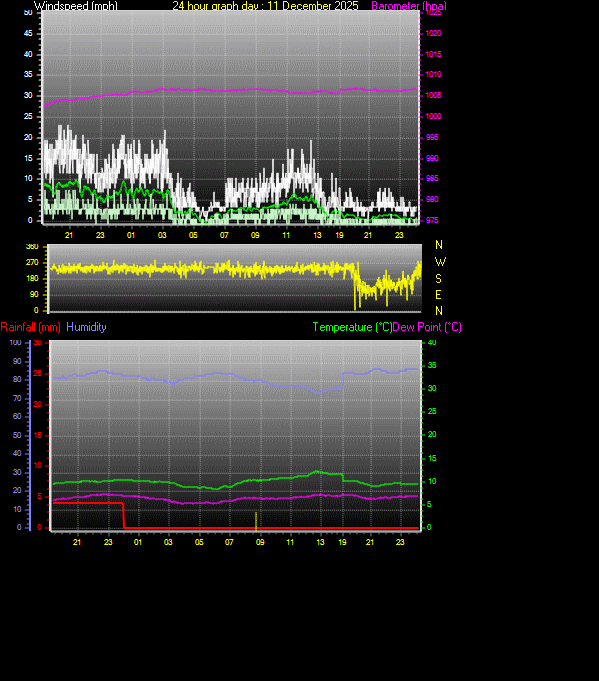The image size is (599, 681).
Task: Click 180 on the wind direction axis
Action: pos(32,278)
